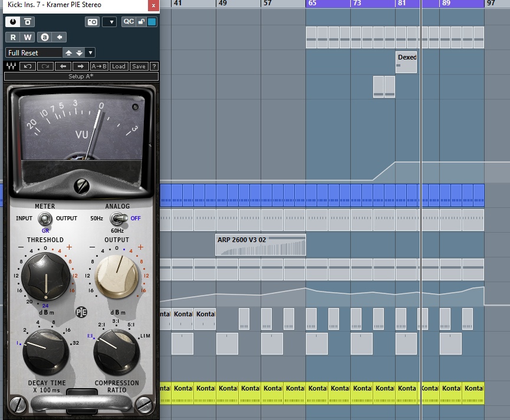The image size is (510, 420).
Task: Open the preset management dropdown arrow
Action: tap(90, 52)
